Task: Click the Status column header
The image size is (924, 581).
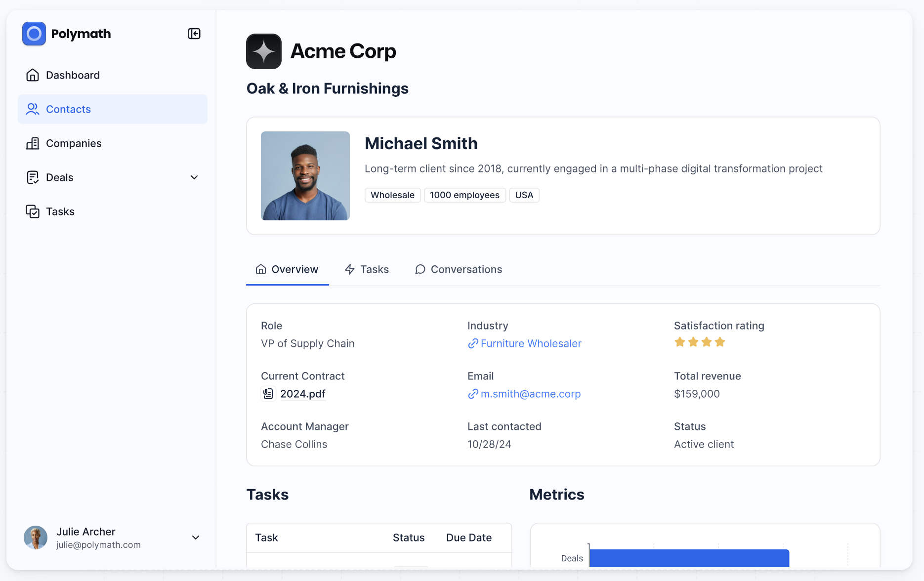Action: pyautogui.click(x=409, y=538)
